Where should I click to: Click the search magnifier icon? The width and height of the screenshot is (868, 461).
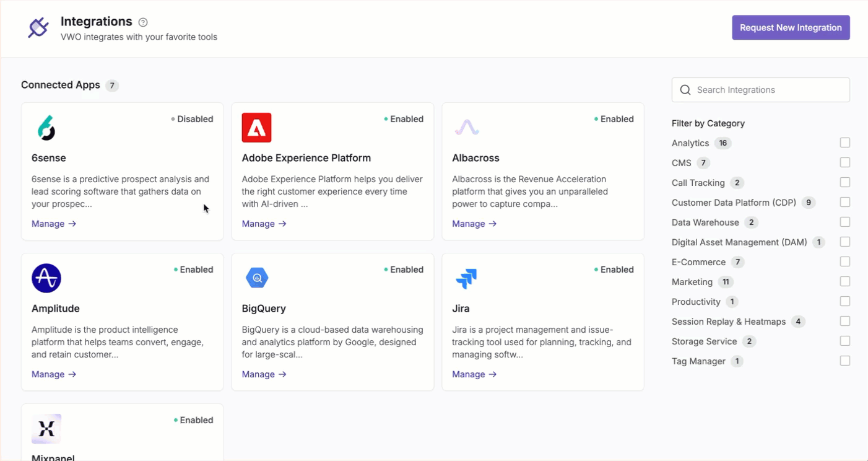(x=685, y=90)
